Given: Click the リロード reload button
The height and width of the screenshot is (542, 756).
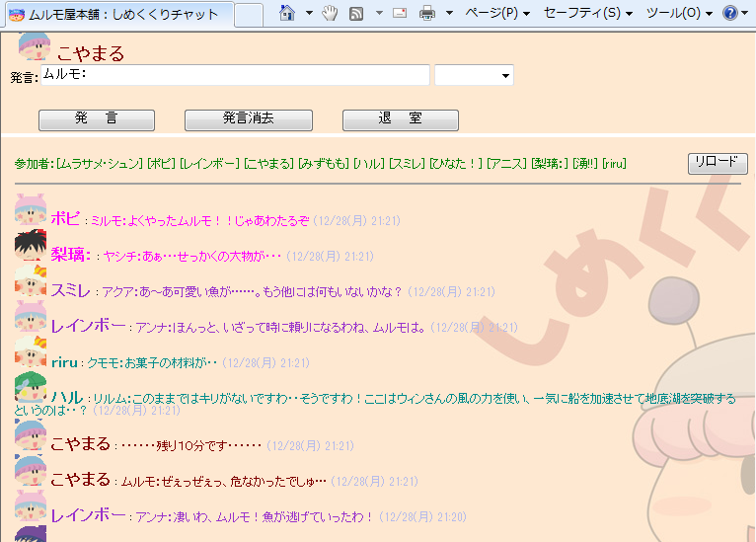Looking at the screenshot, I should point(718,164).
